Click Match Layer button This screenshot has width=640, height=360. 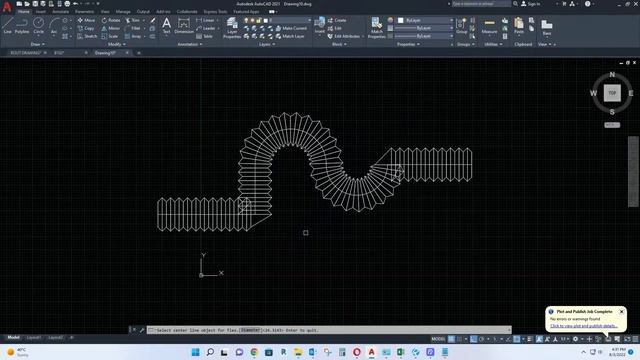coord(290,36)
